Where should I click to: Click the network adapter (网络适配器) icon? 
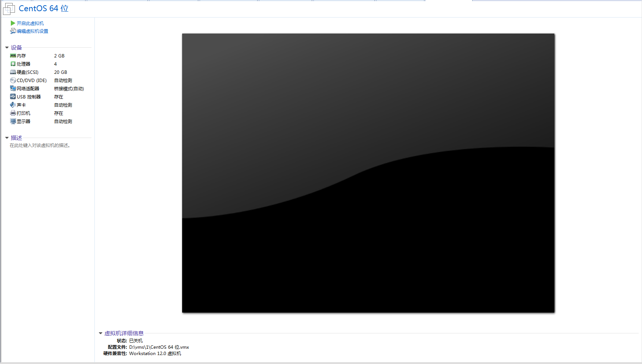point(13,88)
